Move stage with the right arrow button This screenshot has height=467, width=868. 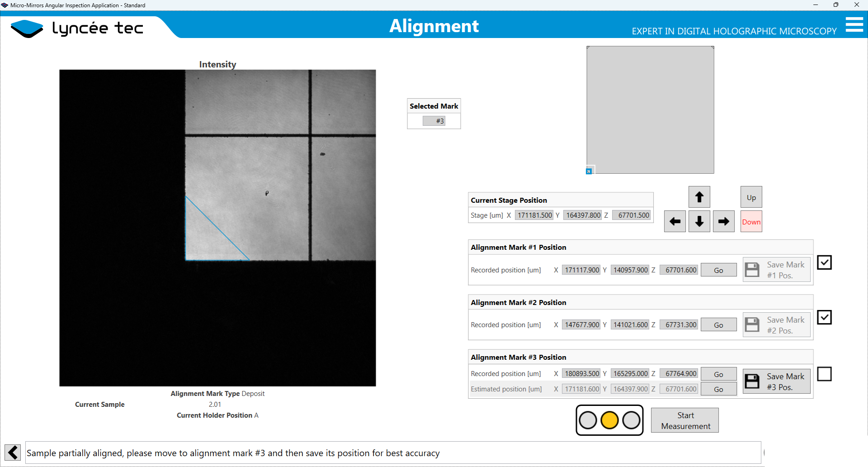pyautogui.click(x=723, y=222)
